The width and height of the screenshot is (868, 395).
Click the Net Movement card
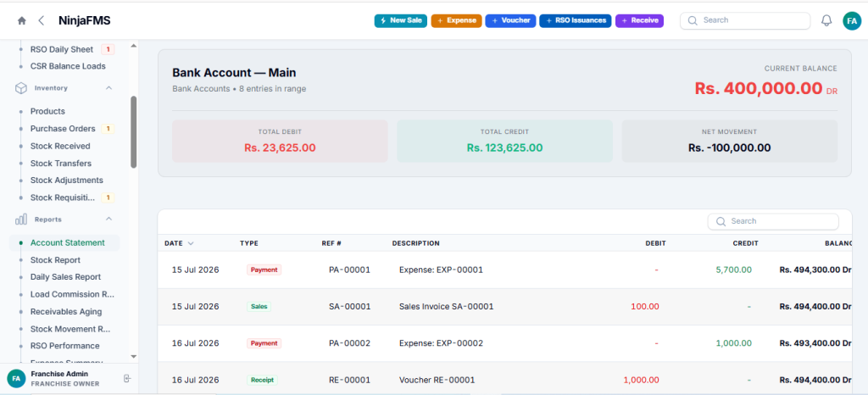[x=730, y=141]
